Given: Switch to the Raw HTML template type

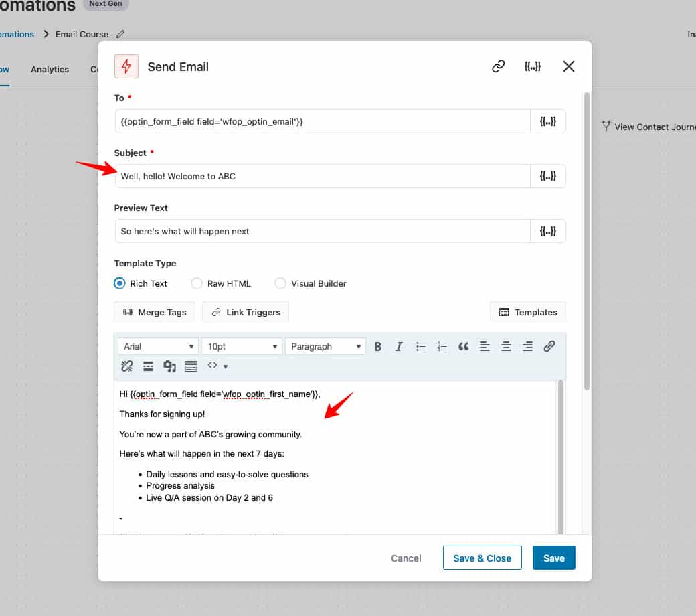Looking at the screenshot, I should point(197,283).
